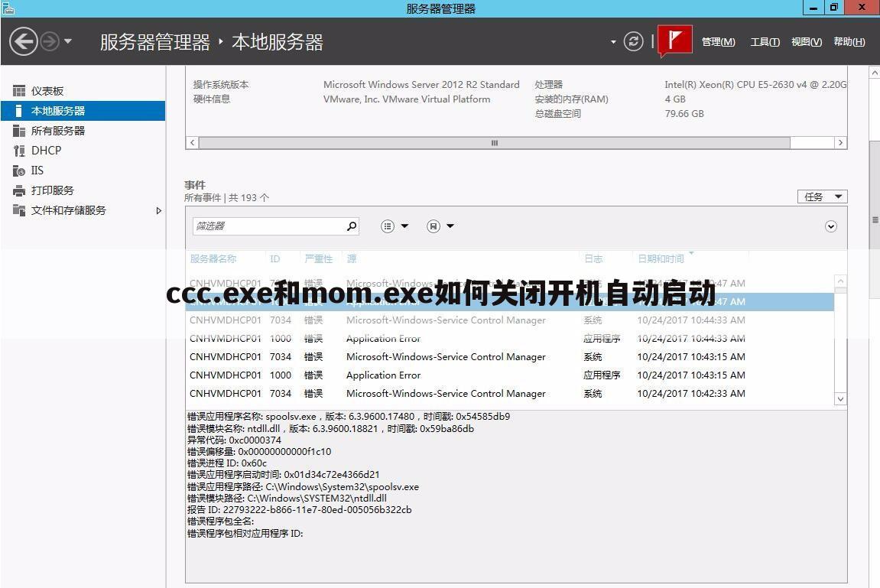Screen dimensions: 880x588
Task: Sort events by 日志 column
Action: click(593, 258)
